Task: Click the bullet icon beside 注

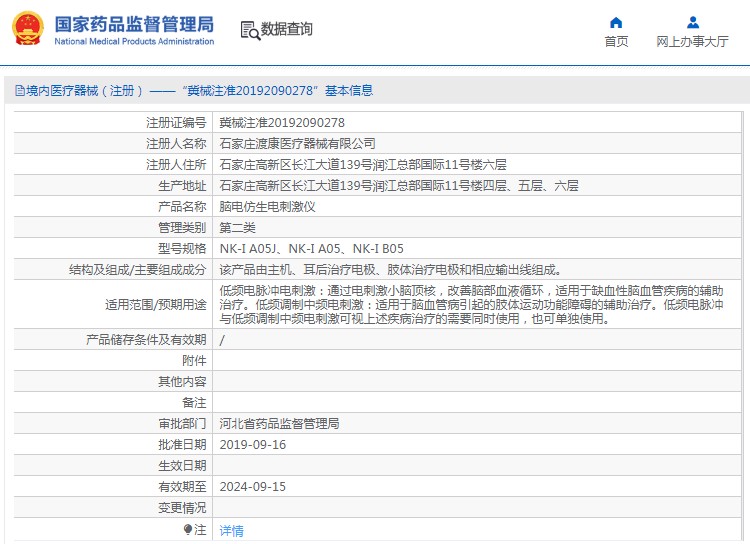Action: pos(187,529)
